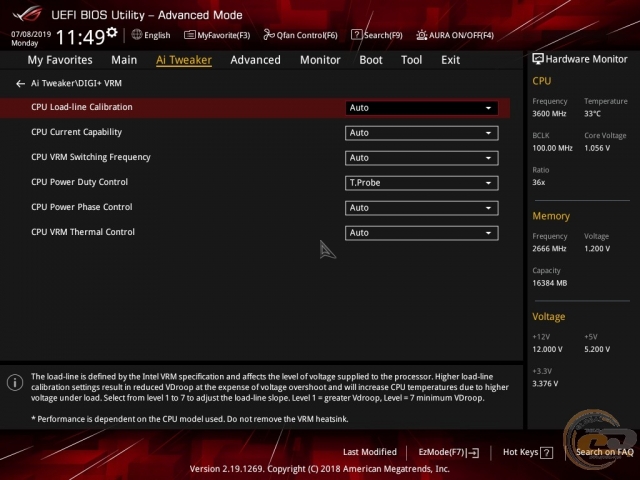This screenshot has height=480, width=640.
Task: Select the CPU VRM Thermal Control label
Action: (83, 232)
